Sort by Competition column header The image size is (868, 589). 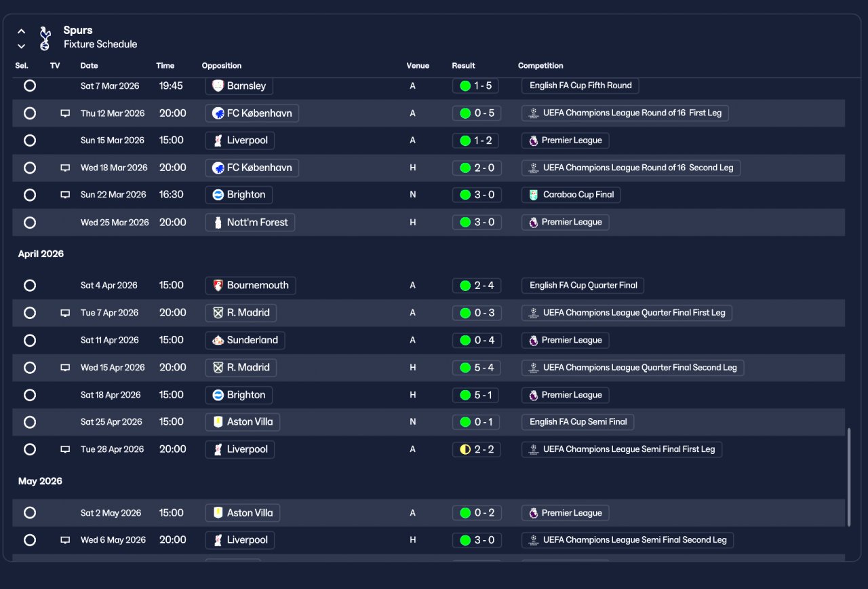coord(540,66)
